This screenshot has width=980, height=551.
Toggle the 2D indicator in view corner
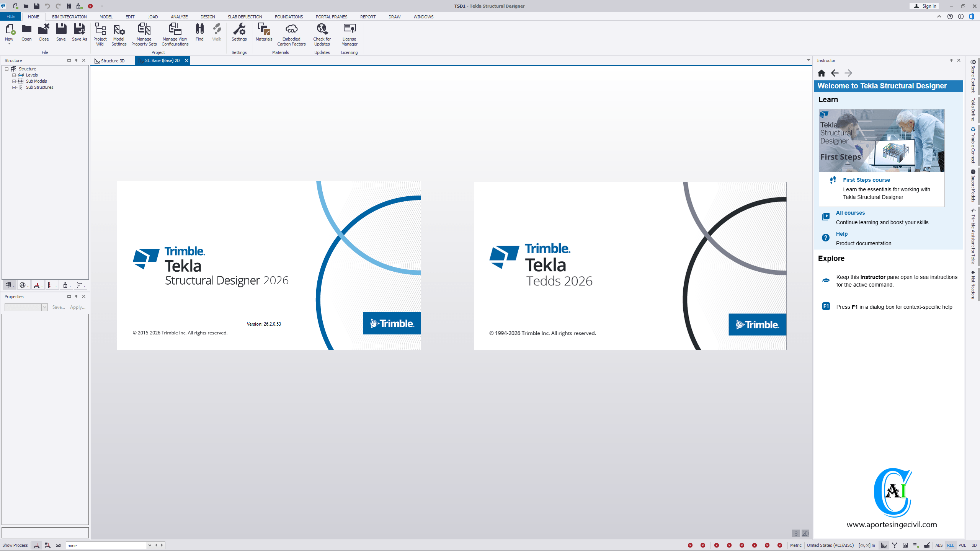[805, 533]
